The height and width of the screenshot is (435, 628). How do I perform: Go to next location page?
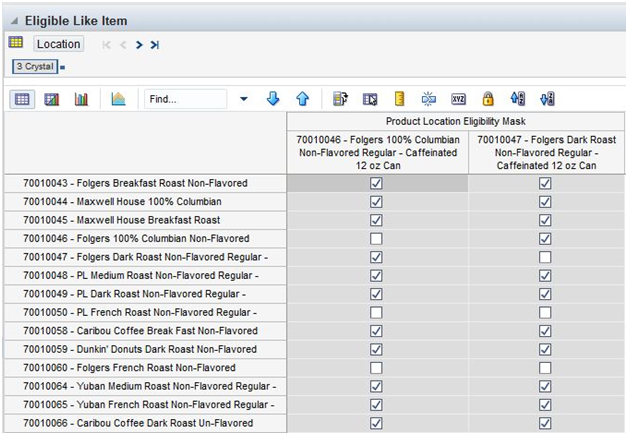coord(139,45)
